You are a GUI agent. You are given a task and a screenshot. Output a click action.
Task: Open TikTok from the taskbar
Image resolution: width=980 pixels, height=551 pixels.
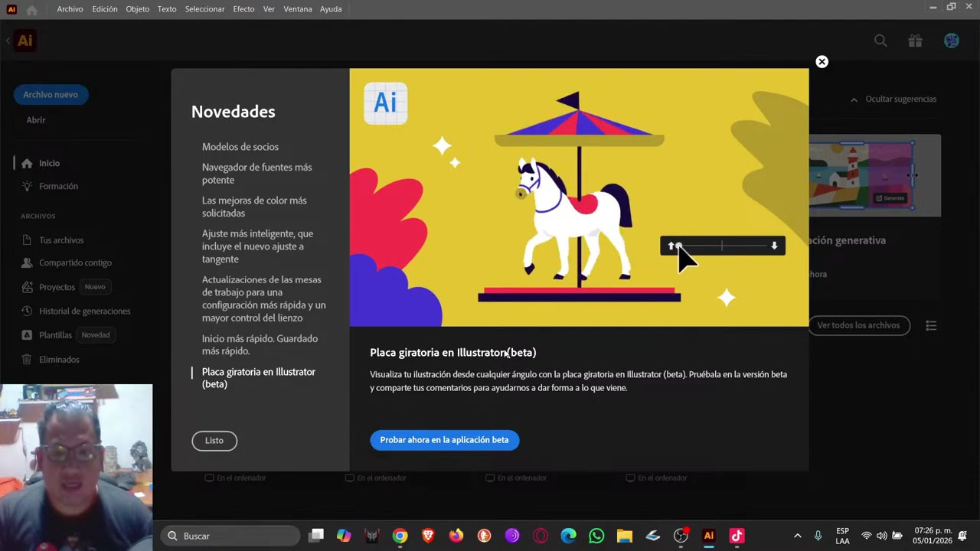737,536
